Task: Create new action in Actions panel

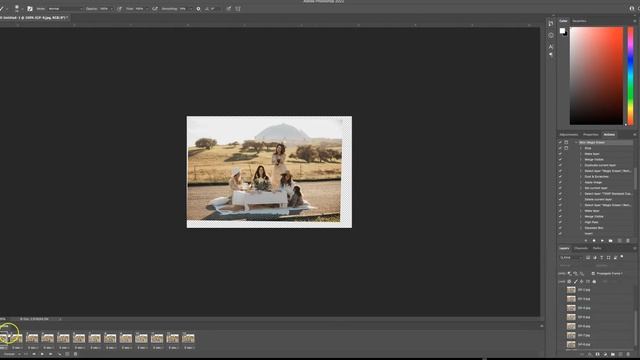Action: pos(619,241)
